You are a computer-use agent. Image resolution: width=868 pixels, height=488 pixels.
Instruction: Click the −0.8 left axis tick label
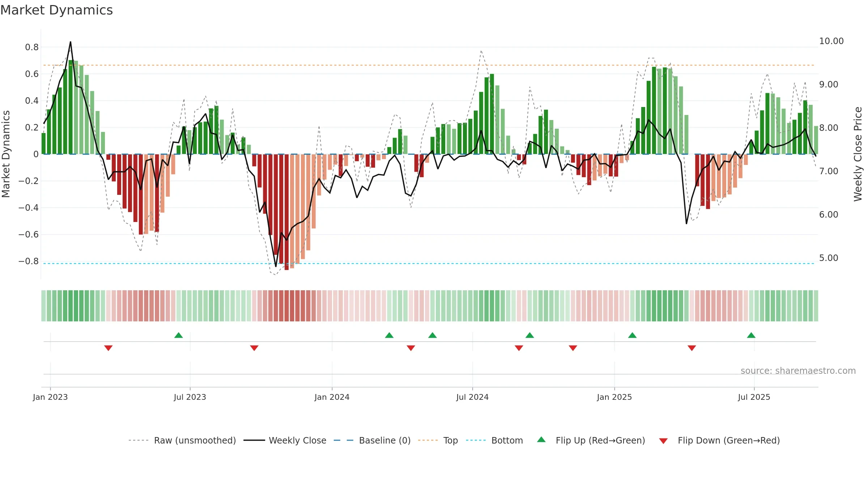click(29, 261)
